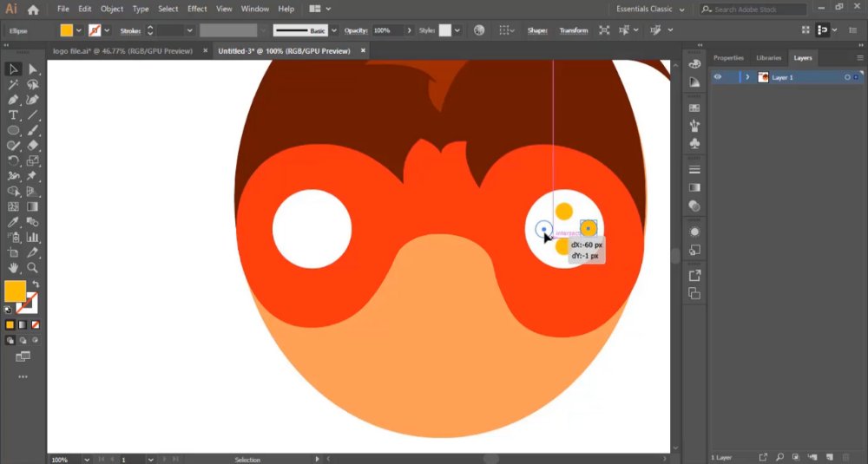
Task: Switch to the Properties panel tab
Action: pos(728,58)
